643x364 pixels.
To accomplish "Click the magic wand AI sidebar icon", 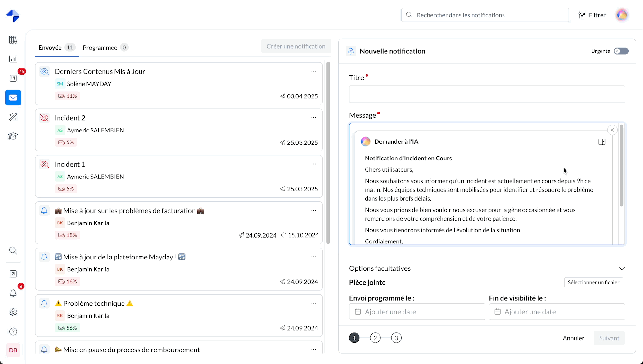I will click(13, 117).
